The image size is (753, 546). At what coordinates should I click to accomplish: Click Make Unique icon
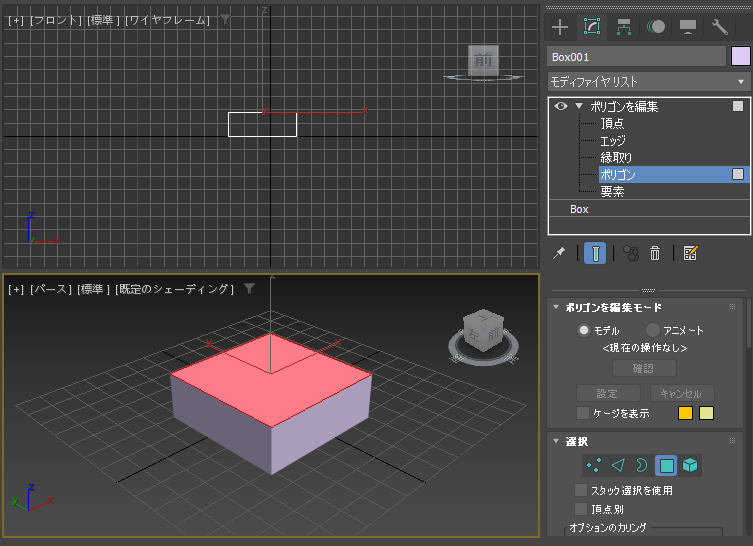click(631, 253)
